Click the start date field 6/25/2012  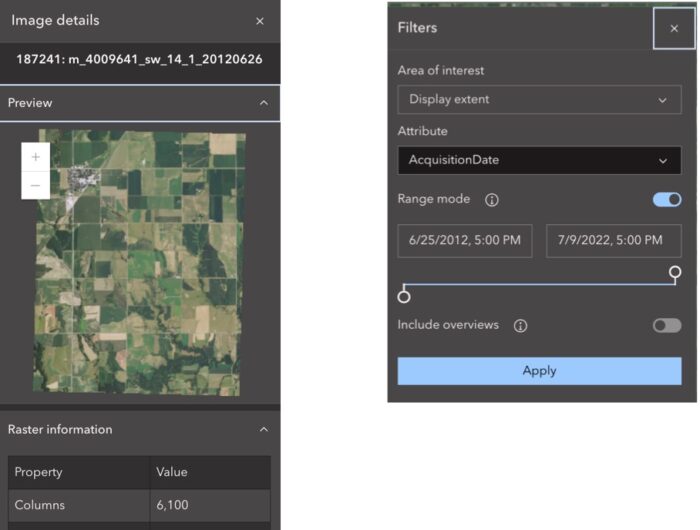[465, 241]
